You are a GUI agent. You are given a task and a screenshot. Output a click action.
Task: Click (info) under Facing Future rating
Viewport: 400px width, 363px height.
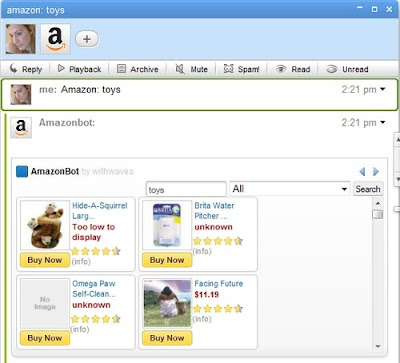pos(202,319)
